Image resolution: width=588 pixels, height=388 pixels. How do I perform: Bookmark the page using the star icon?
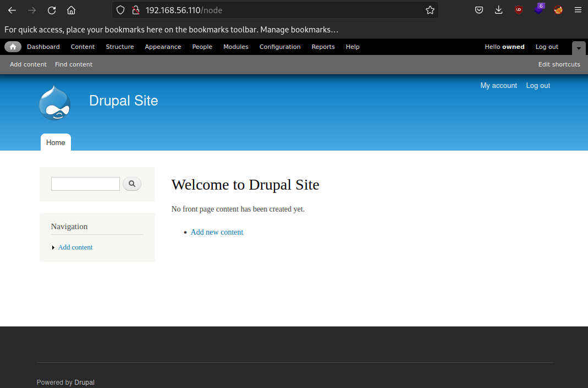click(x=430, y=10)
